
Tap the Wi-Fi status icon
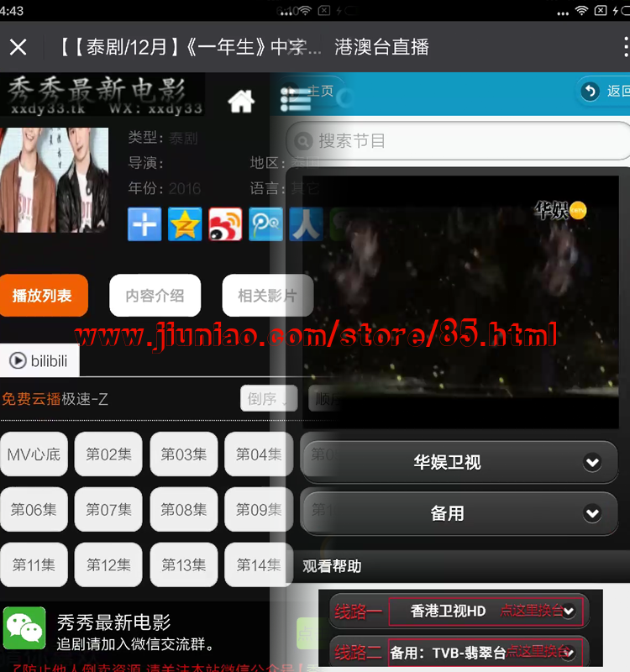point(581,11)
